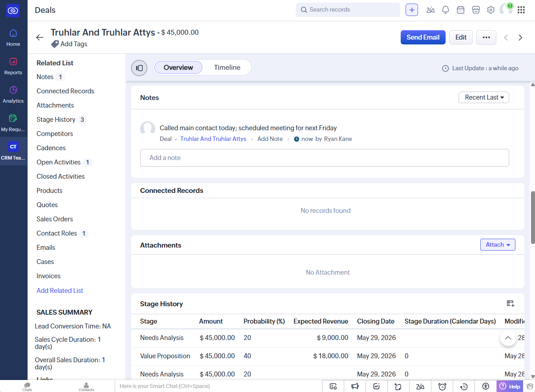Viewport: 535px width, 392px height.
Task: Open the accessibility icon in the bottom bar
Action: click(486, 386)
